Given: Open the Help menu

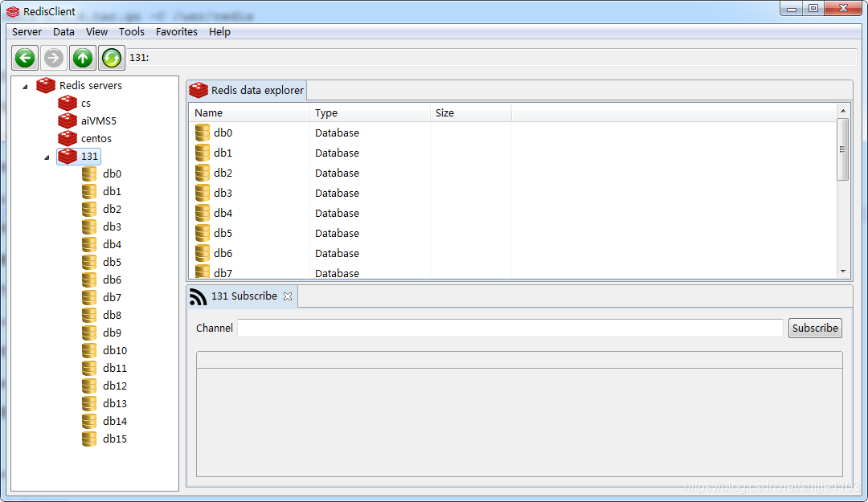Looking at the screenshot, I should click(x=219, y=31).
